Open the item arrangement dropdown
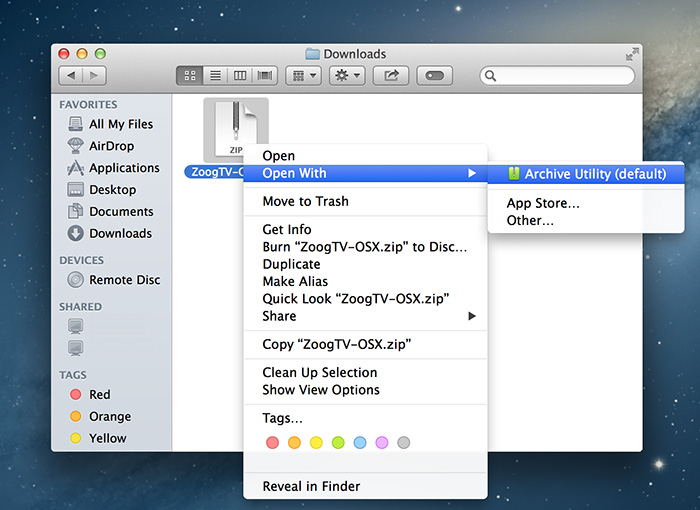Screen dimensions: 700x510 click(x=304, y=75)
